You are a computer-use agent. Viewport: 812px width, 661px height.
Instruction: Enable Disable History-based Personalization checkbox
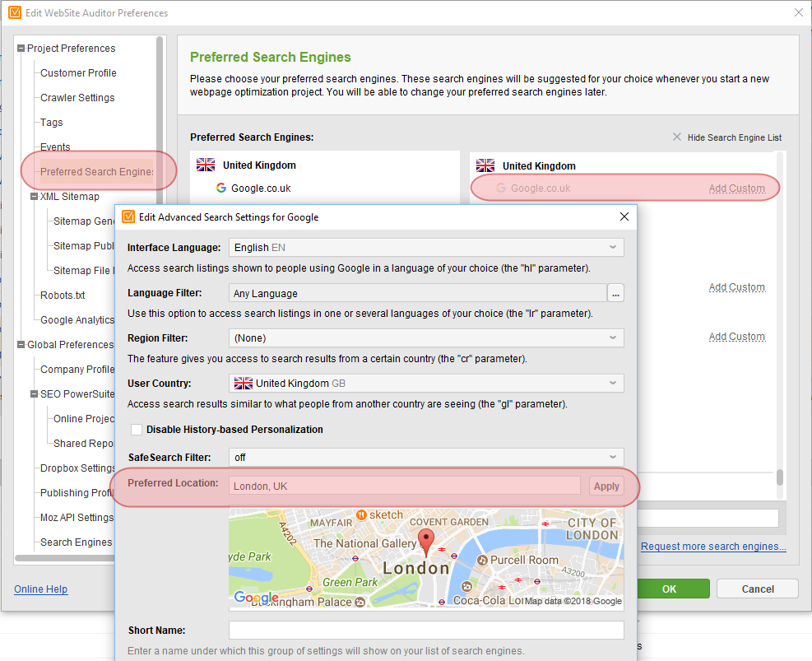pyautogui.click(x=137, y=430)
